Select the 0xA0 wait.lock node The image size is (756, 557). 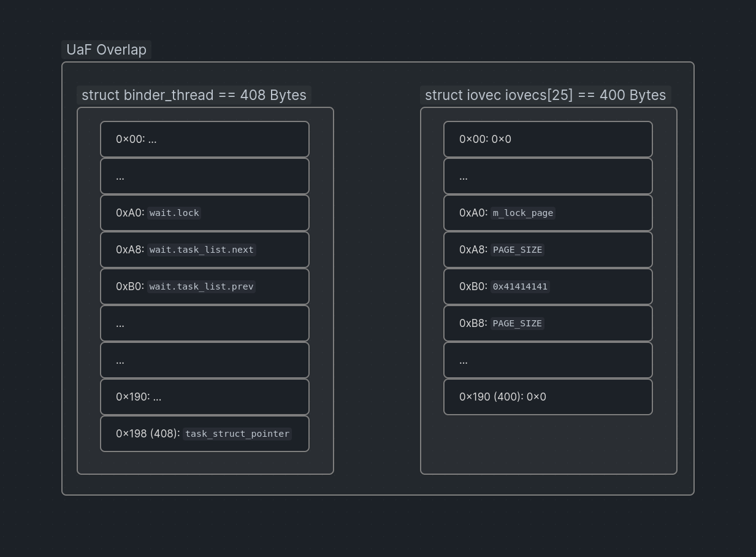(205, 213)
